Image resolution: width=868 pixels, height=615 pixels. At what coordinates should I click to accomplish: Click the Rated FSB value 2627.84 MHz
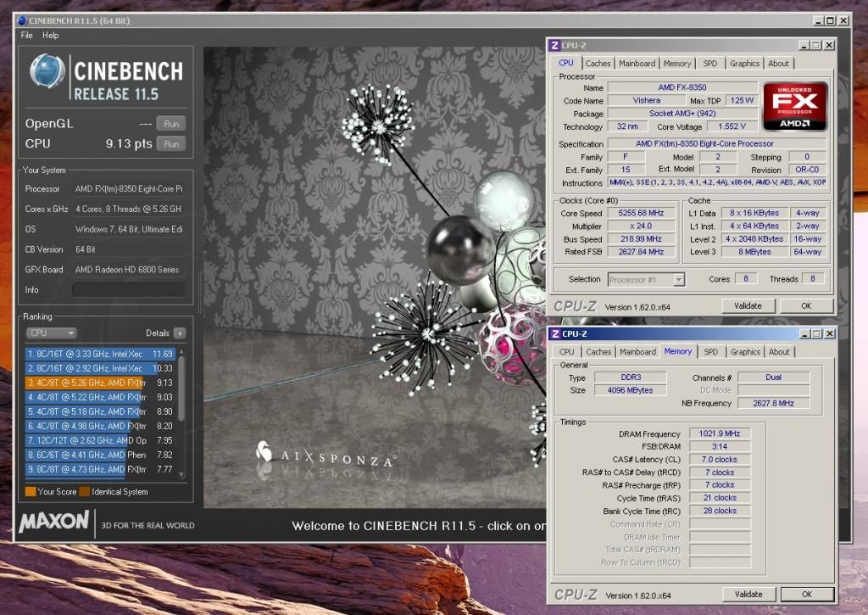click(641, 252)
